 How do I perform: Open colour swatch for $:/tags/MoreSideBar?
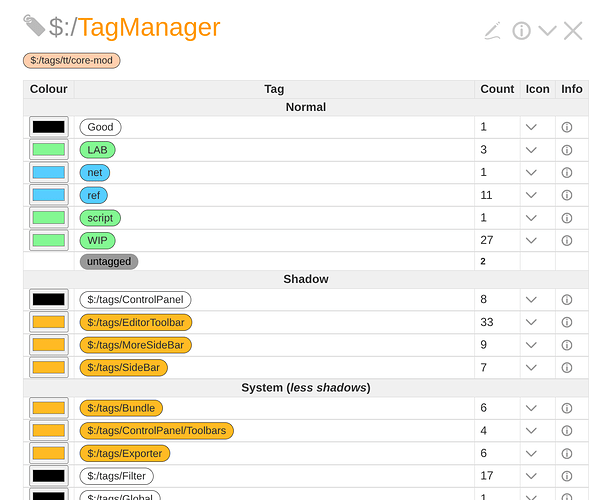point(49,345)
